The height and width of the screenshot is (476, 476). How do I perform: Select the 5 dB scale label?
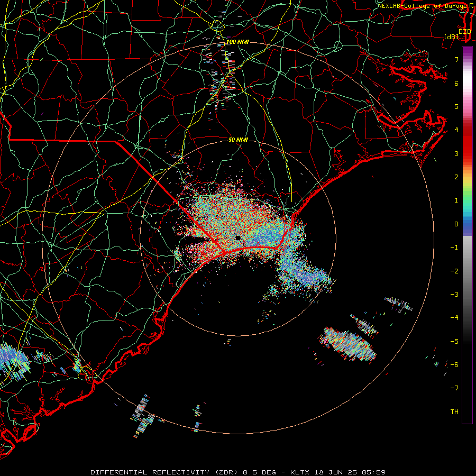pyautogui.click(x=456, y=106)
